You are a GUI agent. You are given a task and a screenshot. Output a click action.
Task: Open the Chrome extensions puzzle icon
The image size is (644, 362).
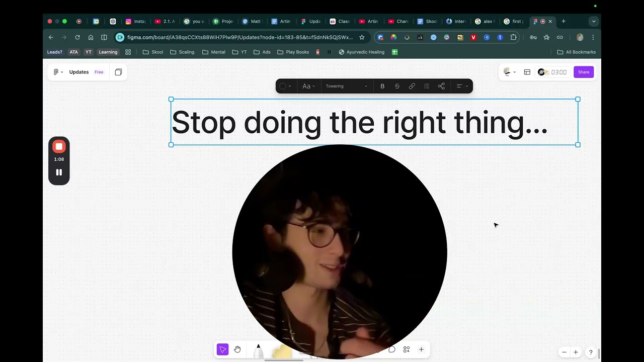point(513,37)
